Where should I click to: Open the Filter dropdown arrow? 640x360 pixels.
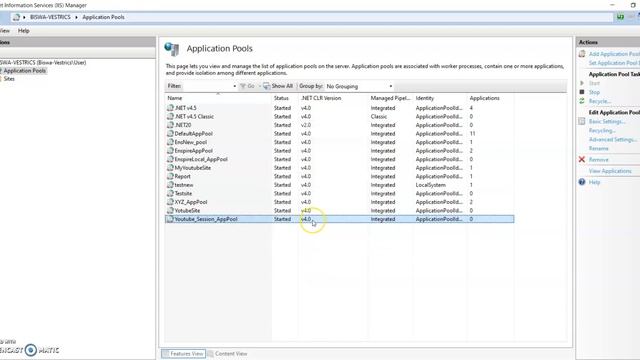point(234,86)
